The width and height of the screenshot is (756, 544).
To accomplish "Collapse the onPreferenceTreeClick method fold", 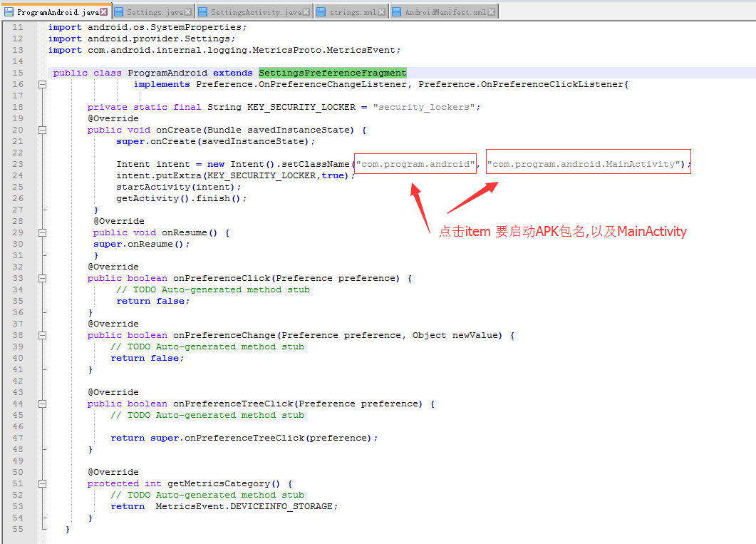I will point(41,403).
